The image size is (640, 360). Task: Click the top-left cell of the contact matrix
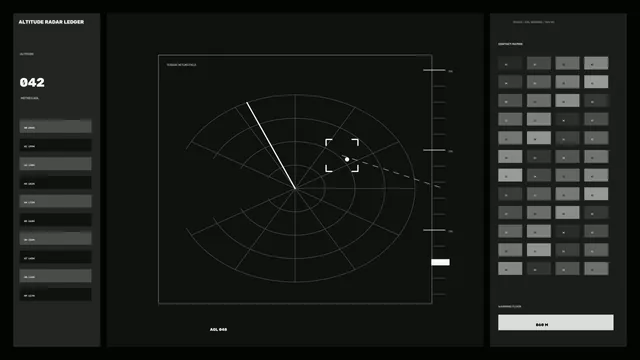pos(510,63)
